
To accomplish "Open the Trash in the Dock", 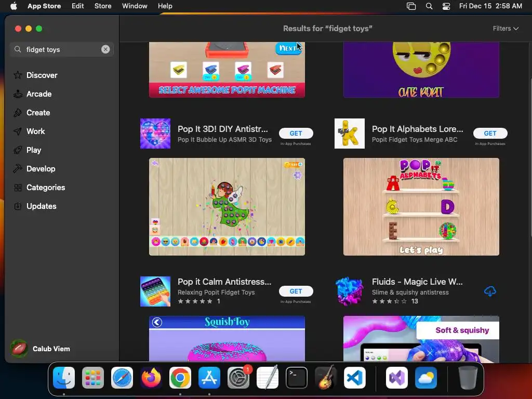I will tap(468, 377).
